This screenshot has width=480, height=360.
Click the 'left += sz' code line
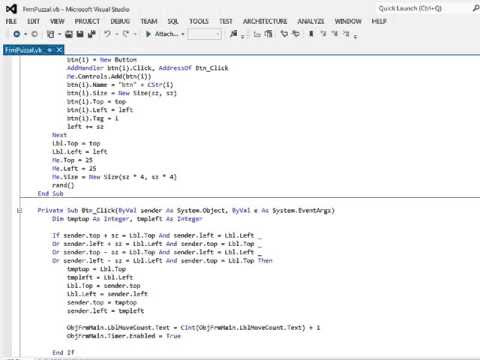[85, 127]
